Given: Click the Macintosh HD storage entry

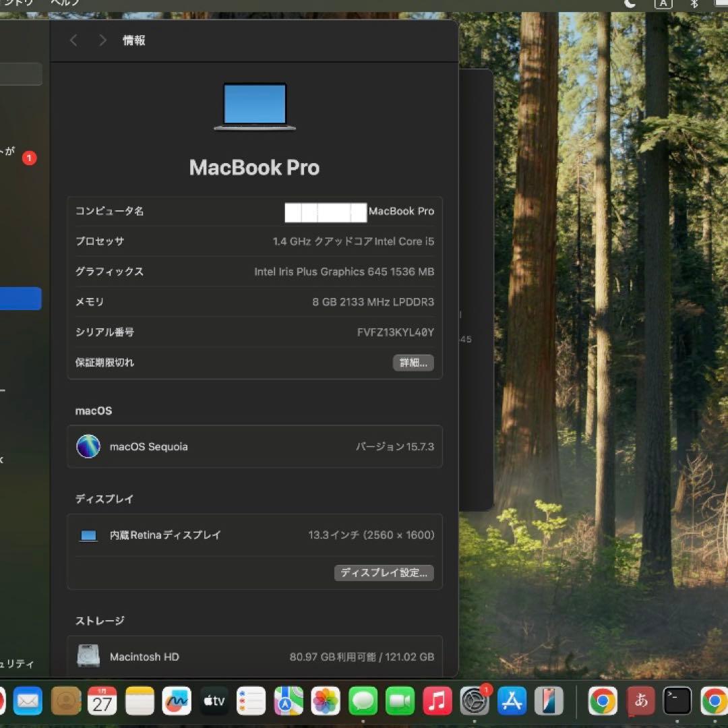Looking at the screenshot, I should 254,657.
